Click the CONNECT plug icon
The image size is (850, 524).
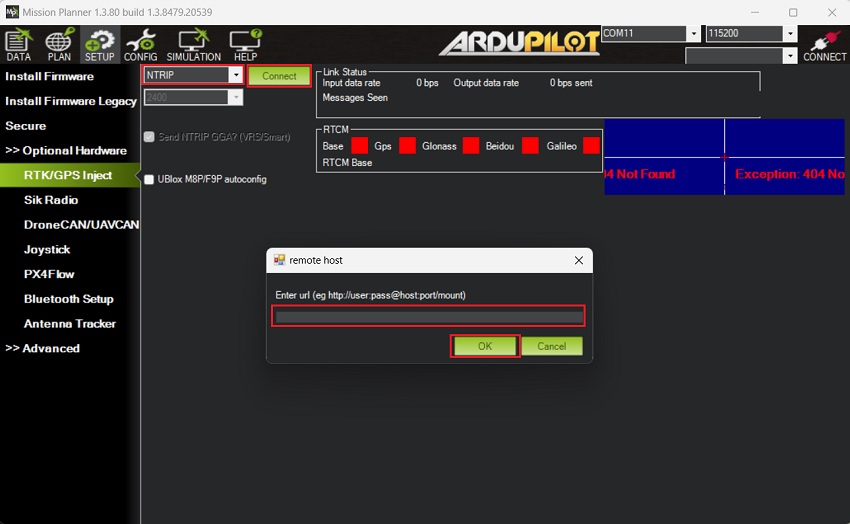[824, 45]
